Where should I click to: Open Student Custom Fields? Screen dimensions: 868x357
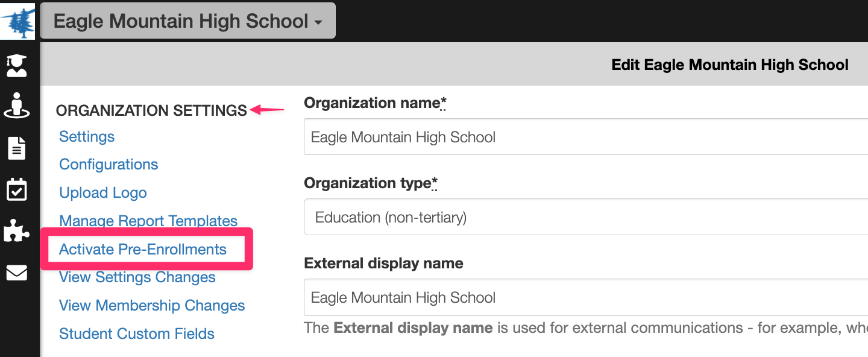(x=137, y=333)
